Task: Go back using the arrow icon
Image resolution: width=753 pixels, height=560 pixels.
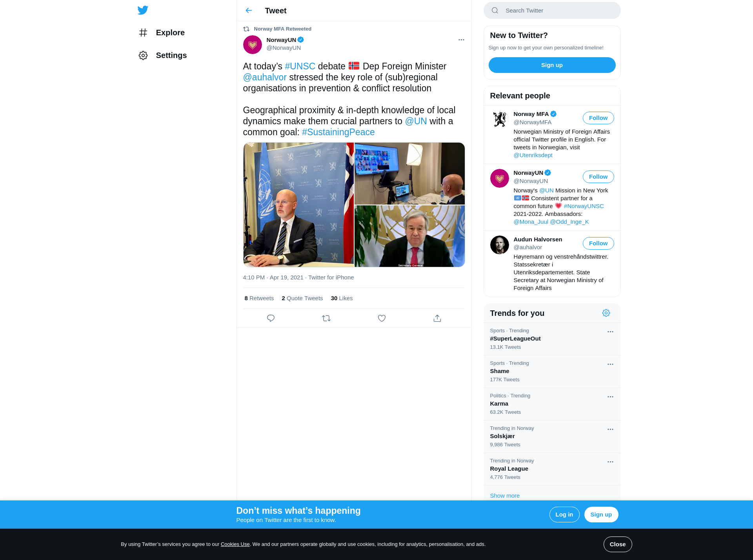Action: click(x=249, y=11)
